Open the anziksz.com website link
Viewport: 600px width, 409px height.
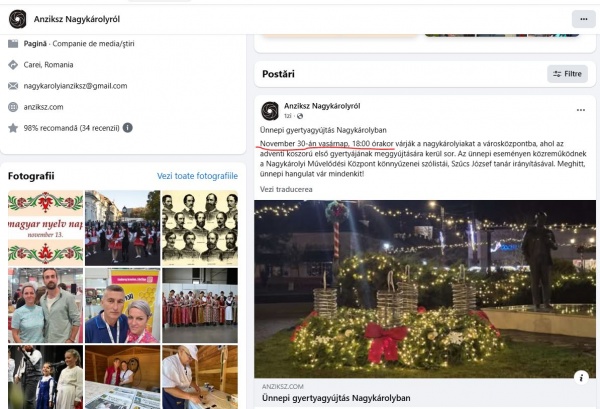tap(43, 107)
